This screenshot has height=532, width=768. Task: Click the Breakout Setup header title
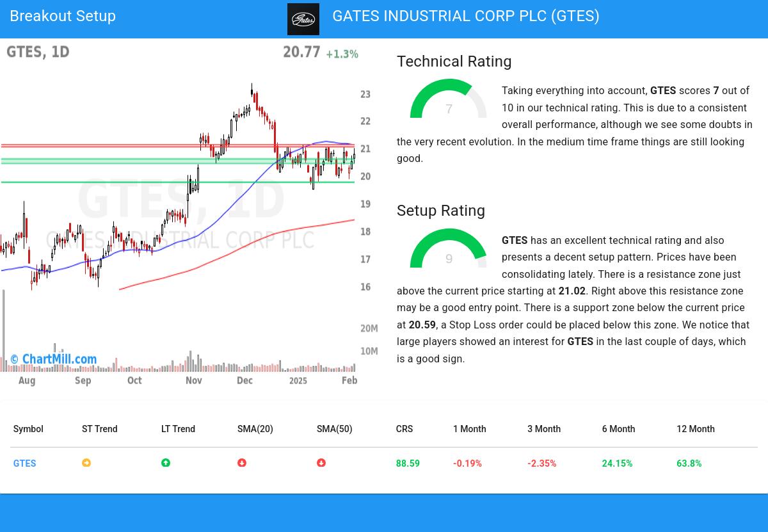[63, 16]
